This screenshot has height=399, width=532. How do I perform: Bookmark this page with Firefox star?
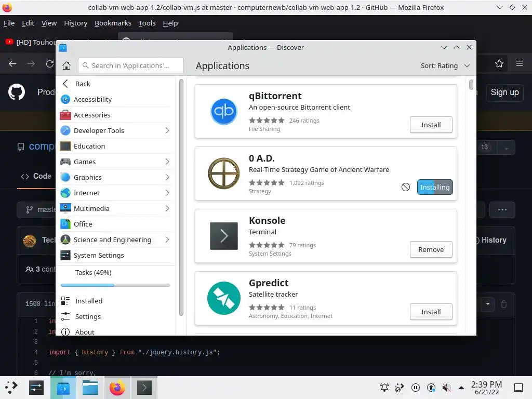click(499, 63)
